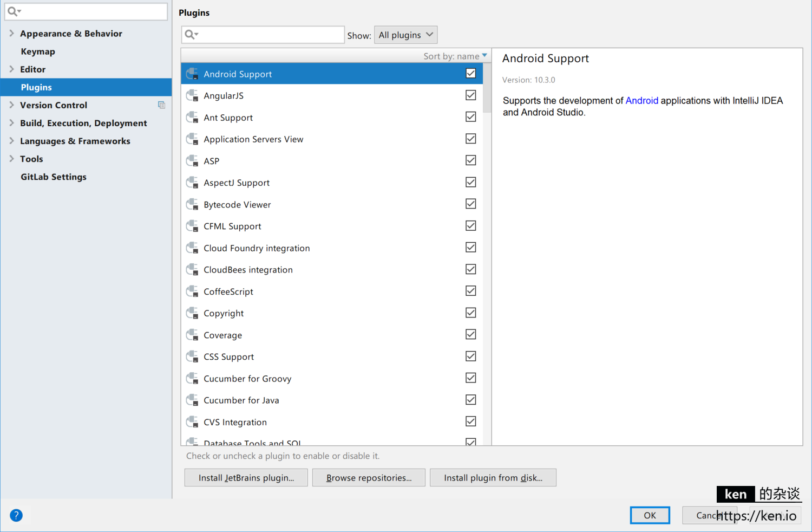Click the AspectJ Support plugin icon
This screenshot has width=812, height=532.
point(192,183)
